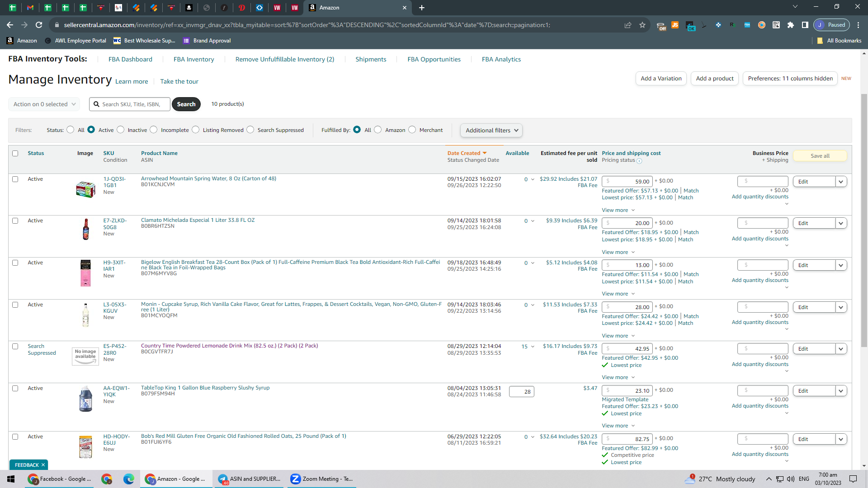868x488 pixels.
Task: Open the Chrome side panel icon
Action: [805, 25]
